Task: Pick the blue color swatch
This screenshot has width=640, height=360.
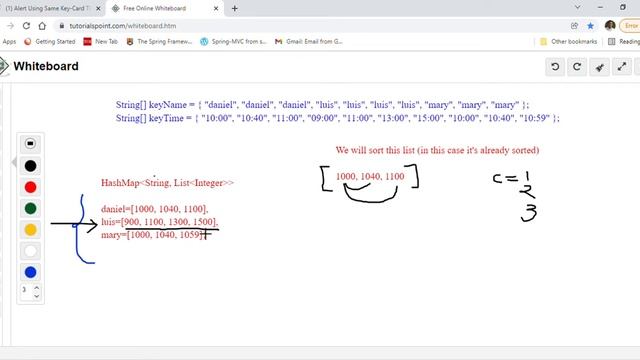Action: tap(30, 272)
